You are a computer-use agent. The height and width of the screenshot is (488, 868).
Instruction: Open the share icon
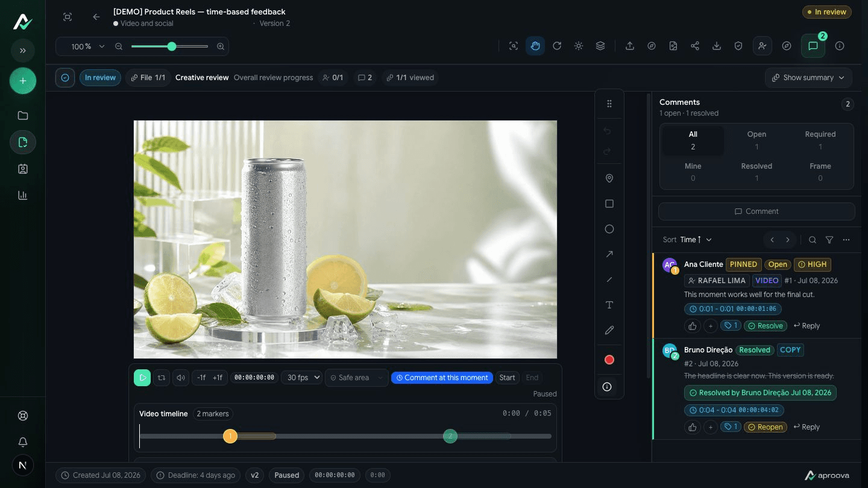[695, 46]
